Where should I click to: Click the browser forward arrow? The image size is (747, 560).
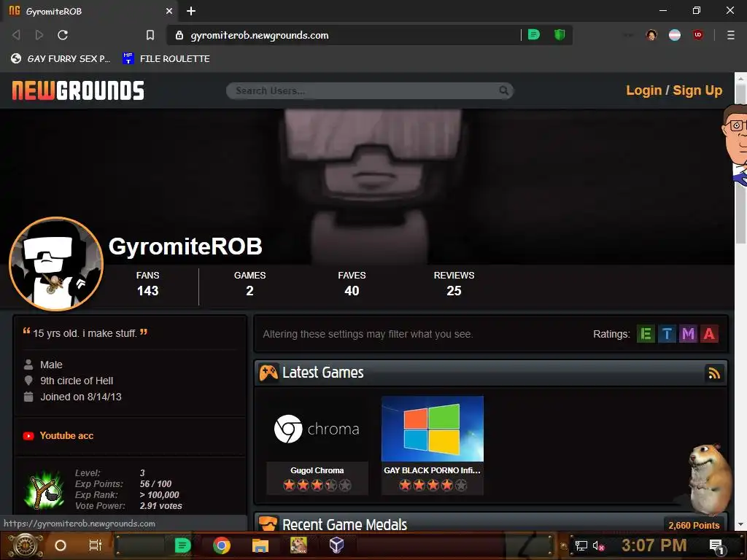(39, 35)
